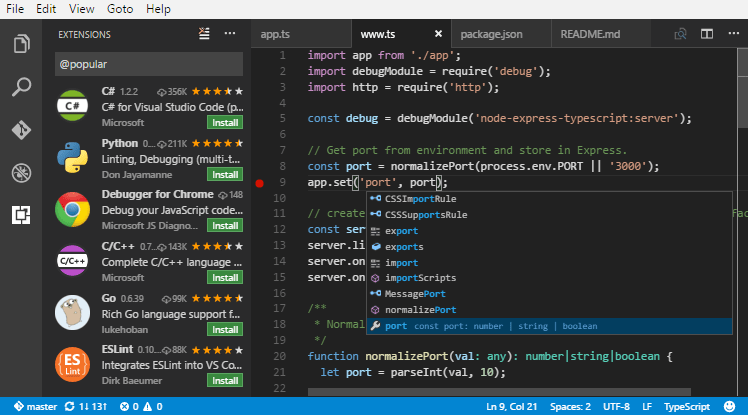
Task: Switch to the package.json tab
Action: [492, 34]
